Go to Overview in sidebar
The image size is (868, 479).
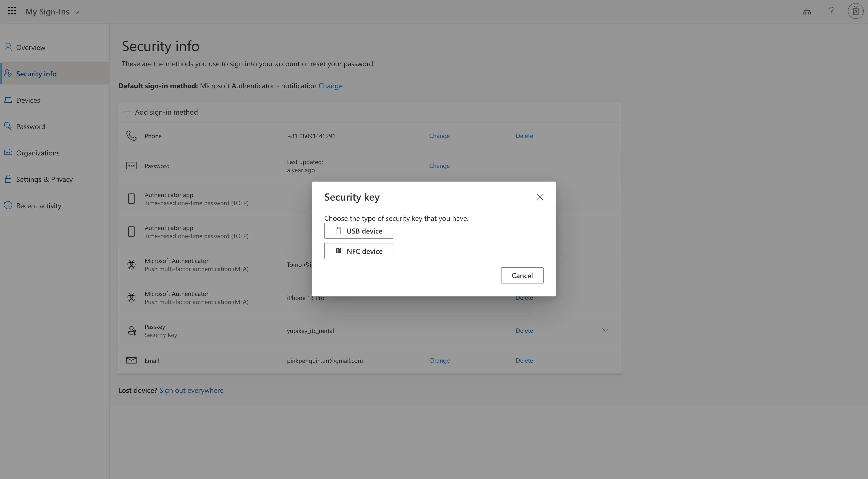(x=30, y=47)
